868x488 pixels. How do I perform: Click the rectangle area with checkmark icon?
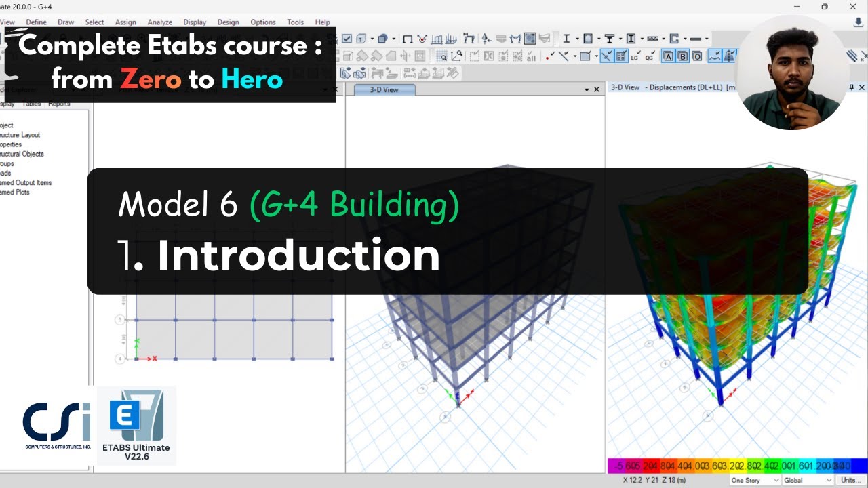(585, 56)
